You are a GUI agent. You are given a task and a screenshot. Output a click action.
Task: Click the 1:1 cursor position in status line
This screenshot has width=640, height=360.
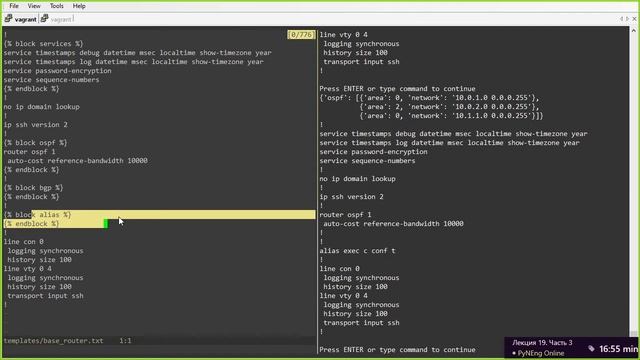[x=125, y=340]
